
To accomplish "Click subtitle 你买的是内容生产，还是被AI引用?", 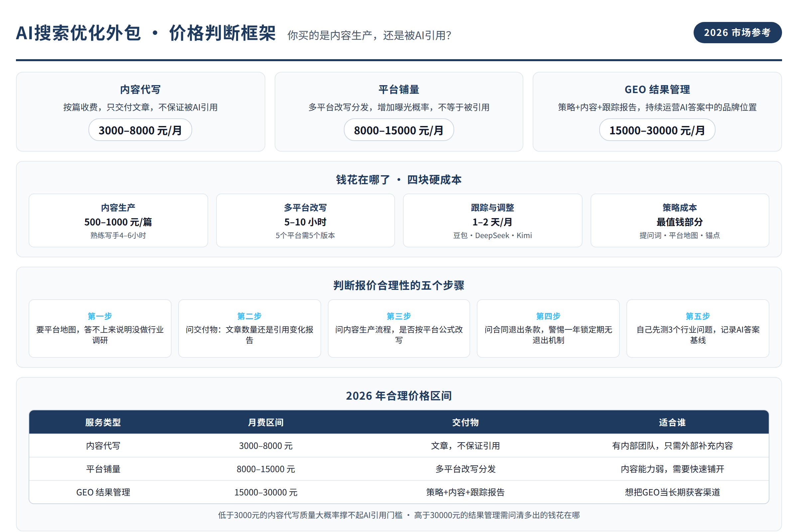I will point(369,35).
